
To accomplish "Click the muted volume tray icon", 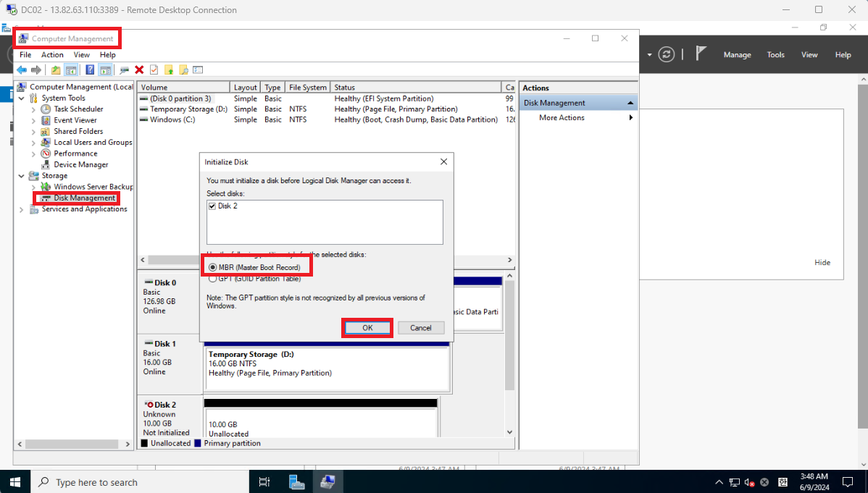I will (749, 482).
